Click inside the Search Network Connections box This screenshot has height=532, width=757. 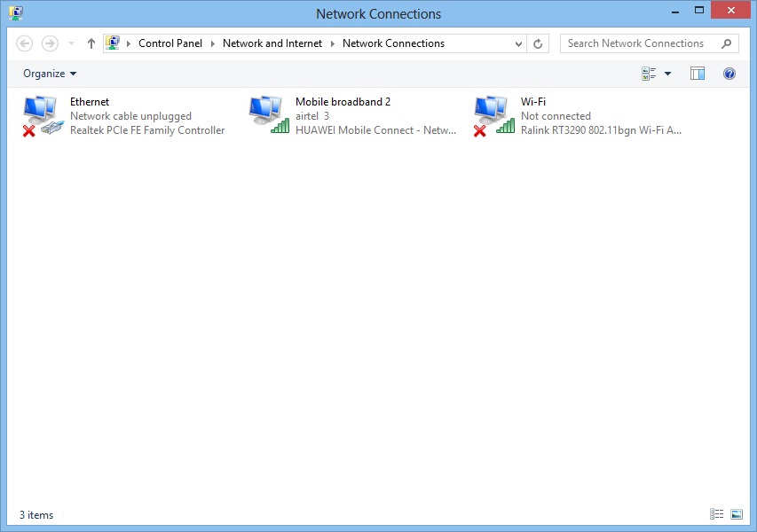tap(639, 43)
